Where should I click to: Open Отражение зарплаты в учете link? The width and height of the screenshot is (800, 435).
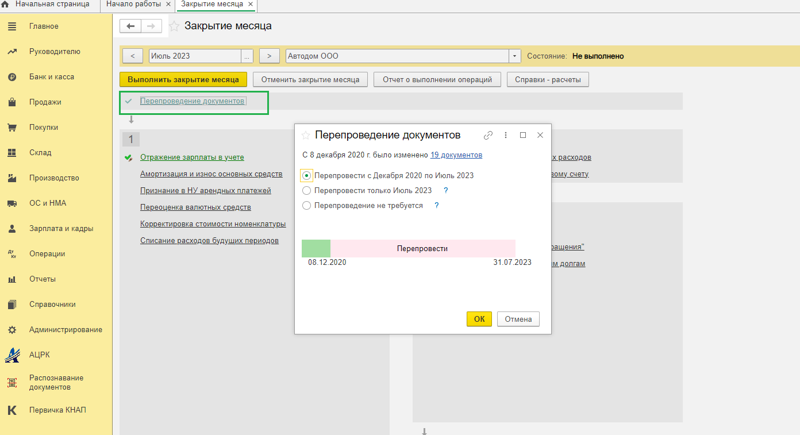tap(192, 157)
